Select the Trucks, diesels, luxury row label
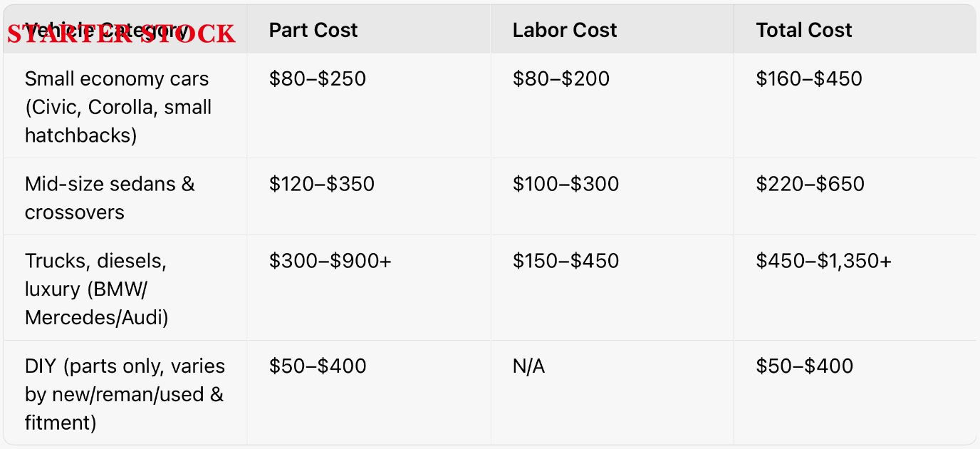The height and width of the screenshot is (449, 980). click(97, 289)
